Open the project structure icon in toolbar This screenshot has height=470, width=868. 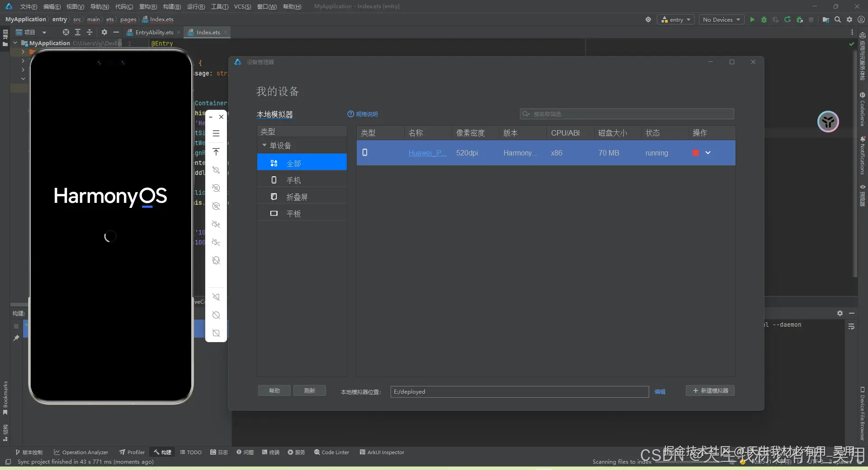pyautogui.click(x=826, y=19)
